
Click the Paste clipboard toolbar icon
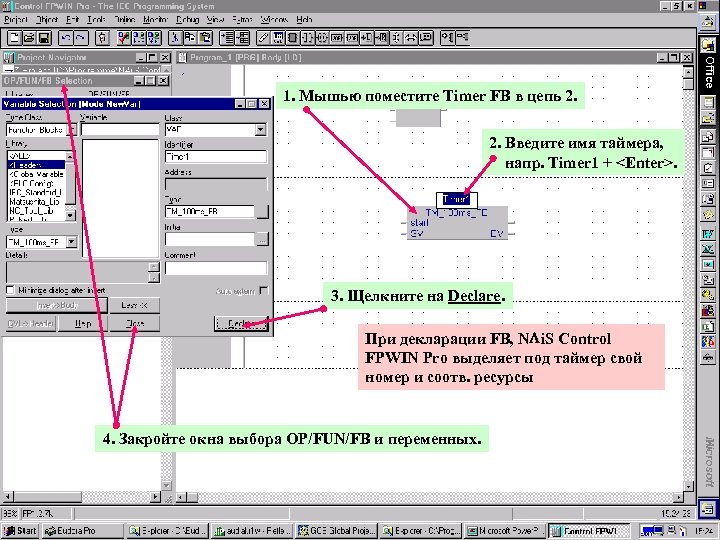[x=205, y=38]
